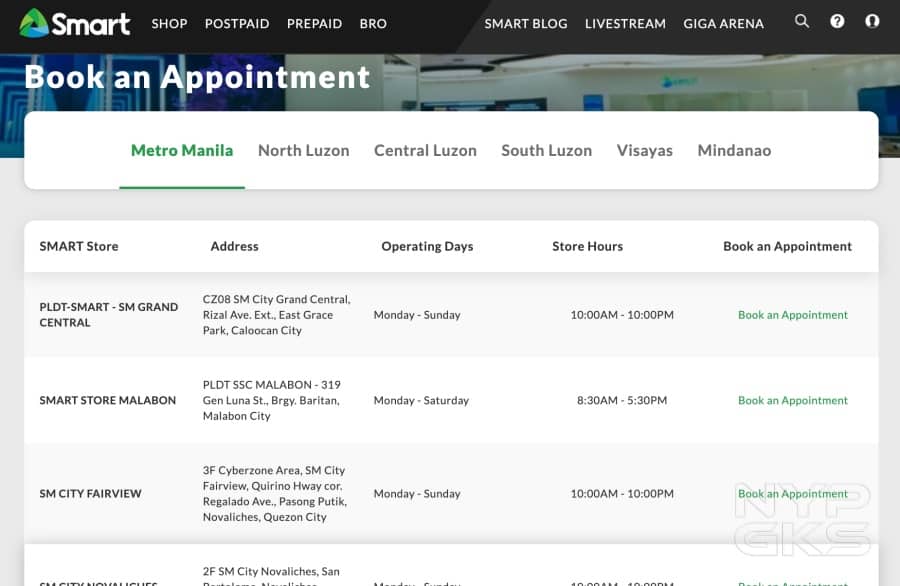The height and width of the screenshot is (586, 900).
Task: Switch to the North Luzon tab
Action: pos(304,150)
